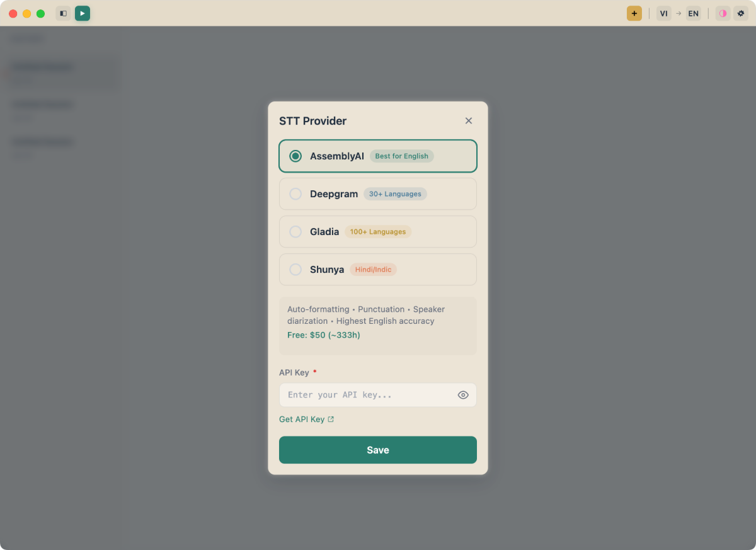
Task: Click the arrow between VI and EN
Action: (679, 13)
